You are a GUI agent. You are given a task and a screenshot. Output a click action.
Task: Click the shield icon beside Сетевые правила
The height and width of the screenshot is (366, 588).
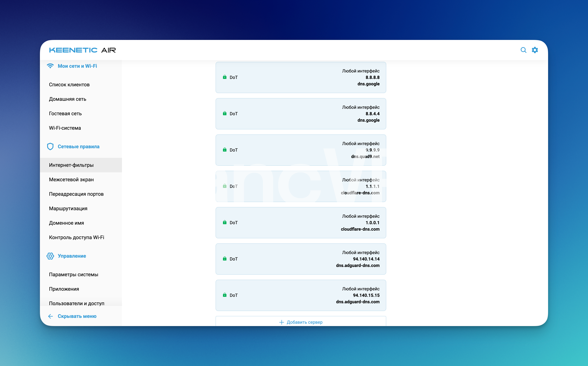(x=50, y=147)
